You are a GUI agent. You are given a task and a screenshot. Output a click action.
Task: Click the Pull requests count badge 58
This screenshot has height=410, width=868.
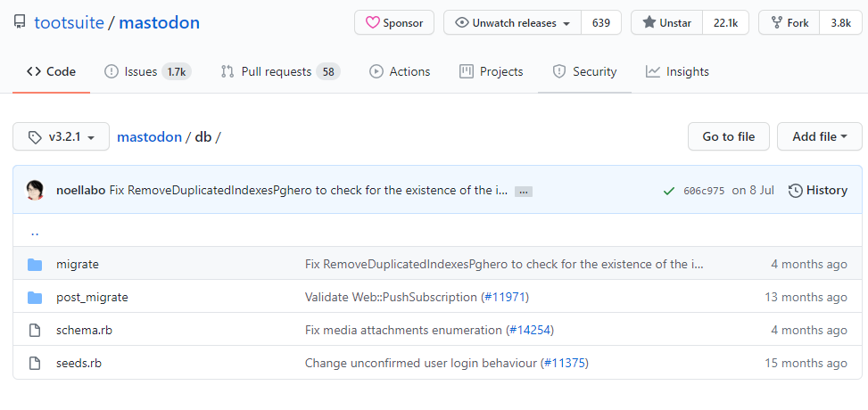328,72
